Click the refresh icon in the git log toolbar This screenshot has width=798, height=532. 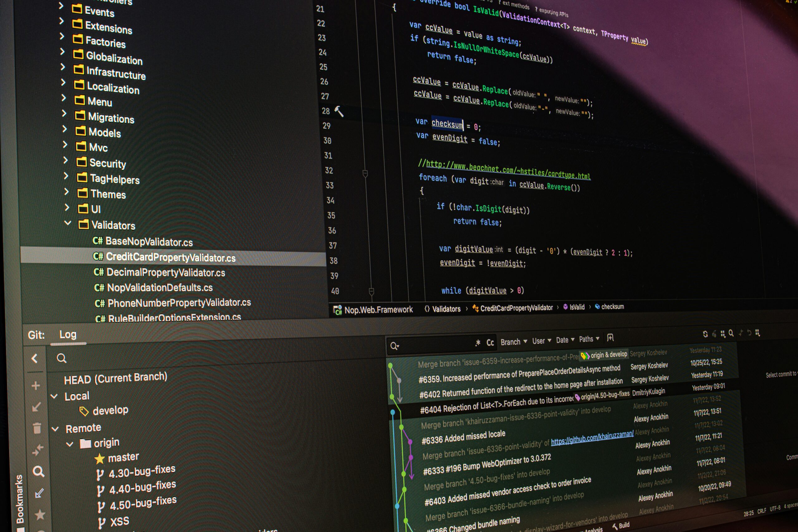(x=705, y=333)
